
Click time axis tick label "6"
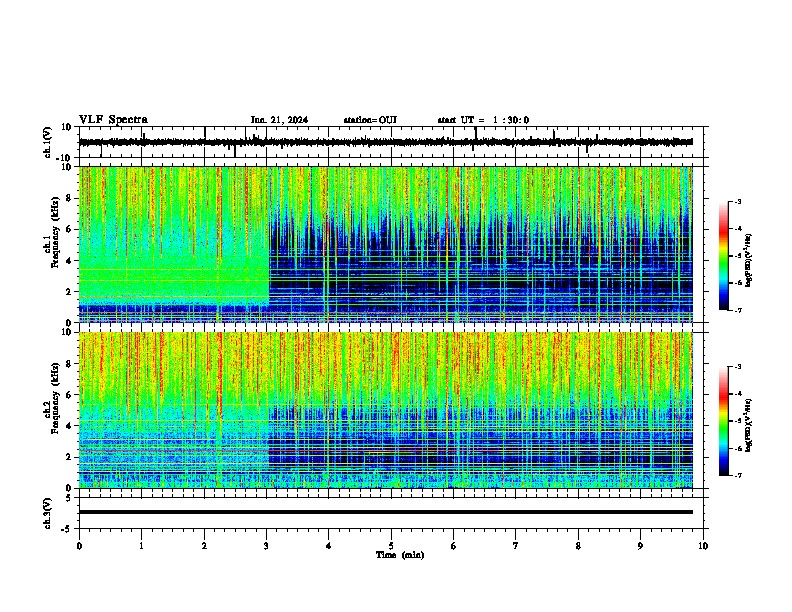click(453, 546)
